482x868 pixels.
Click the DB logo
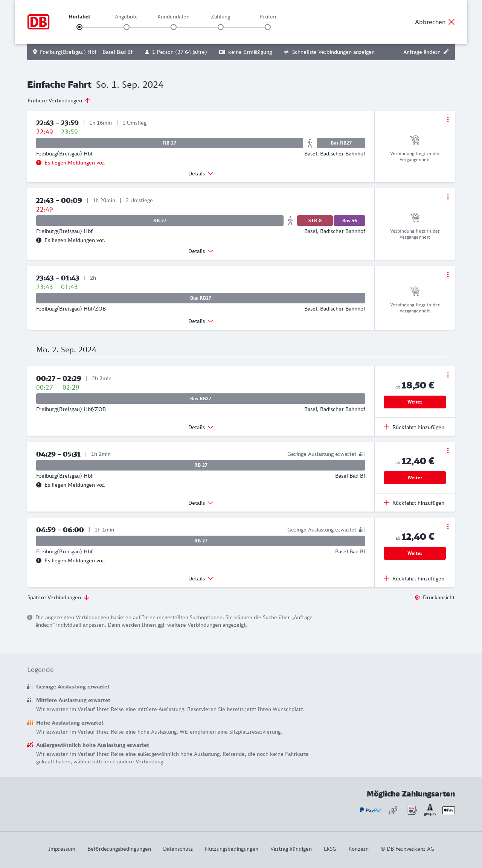(x=38, y=22)
